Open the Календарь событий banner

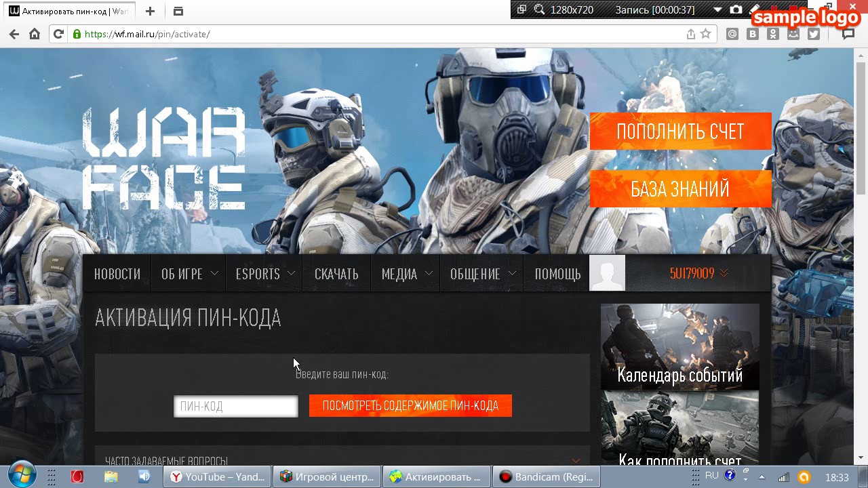[679, 347]
